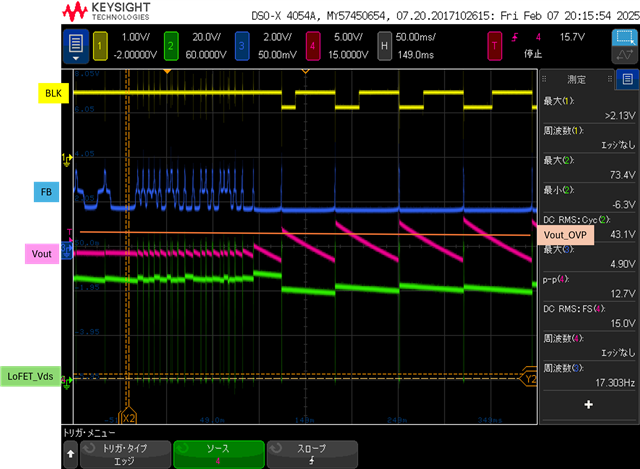Open the horizontal H timebase button
This screenshot has width=640, height=469.
[384, 46]
